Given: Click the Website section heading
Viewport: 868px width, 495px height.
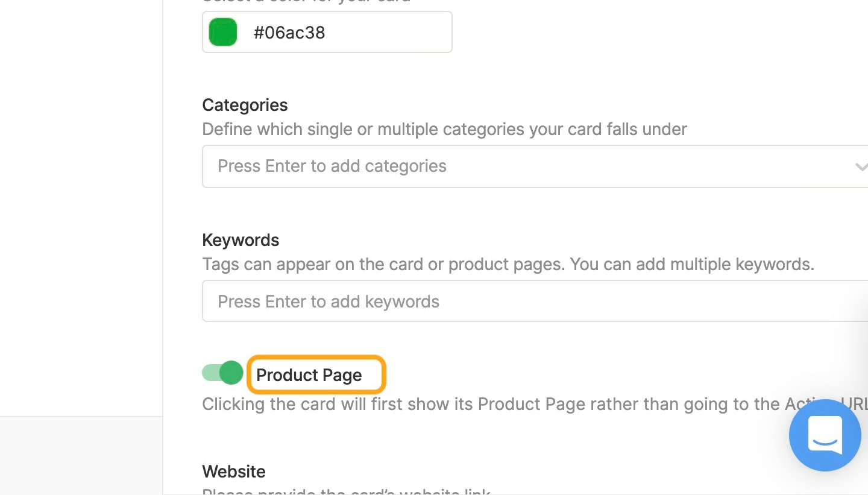Looking at the screenshot, I should (x=234, y=471).
